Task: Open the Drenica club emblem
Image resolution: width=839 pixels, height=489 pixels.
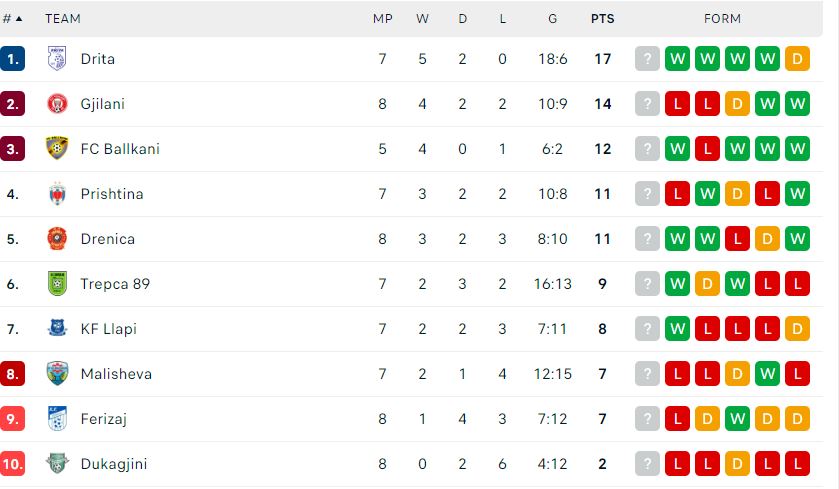Action: (x=57, y=239)
